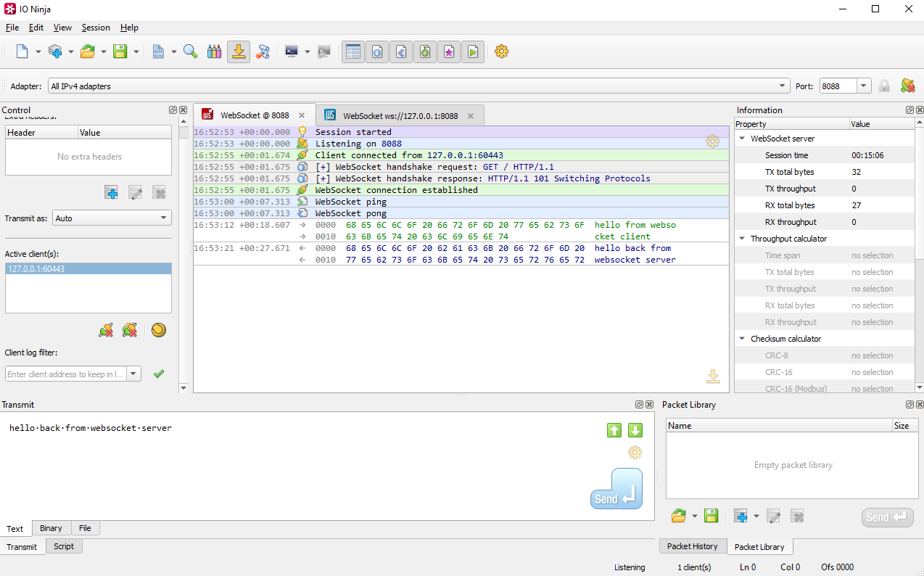Open settings via orange gear toolbar icon
924x576 pixels.
click(501, 52)
